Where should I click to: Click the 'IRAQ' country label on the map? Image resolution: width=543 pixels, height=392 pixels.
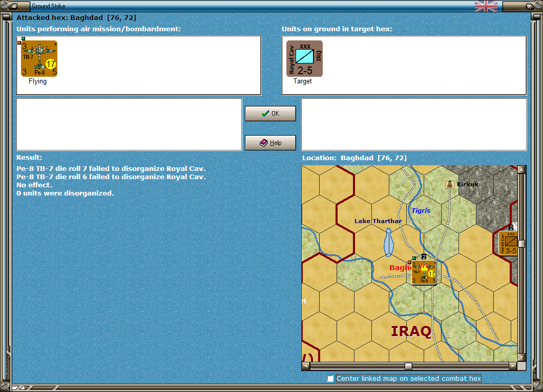pyautogui.click(x=411, y=331)
